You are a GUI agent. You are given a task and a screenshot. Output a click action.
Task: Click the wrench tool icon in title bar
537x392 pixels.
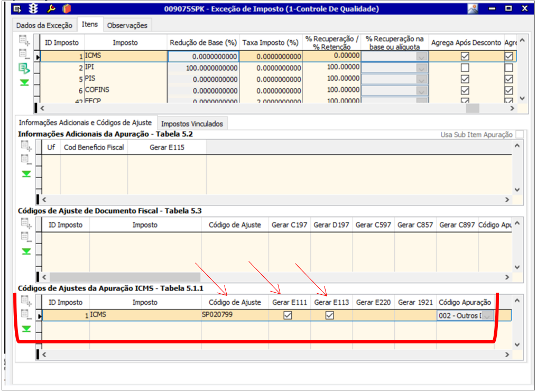click(51, 8)
